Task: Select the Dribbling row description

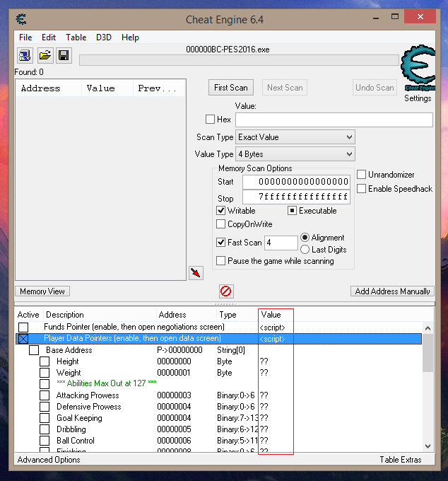Action: coord(71,429)
